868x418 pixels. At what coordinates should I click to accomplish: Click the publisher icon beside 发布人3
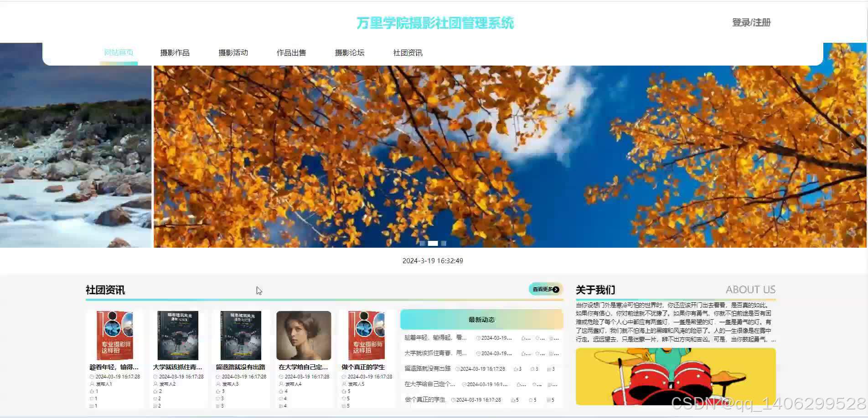click(217, 383)
